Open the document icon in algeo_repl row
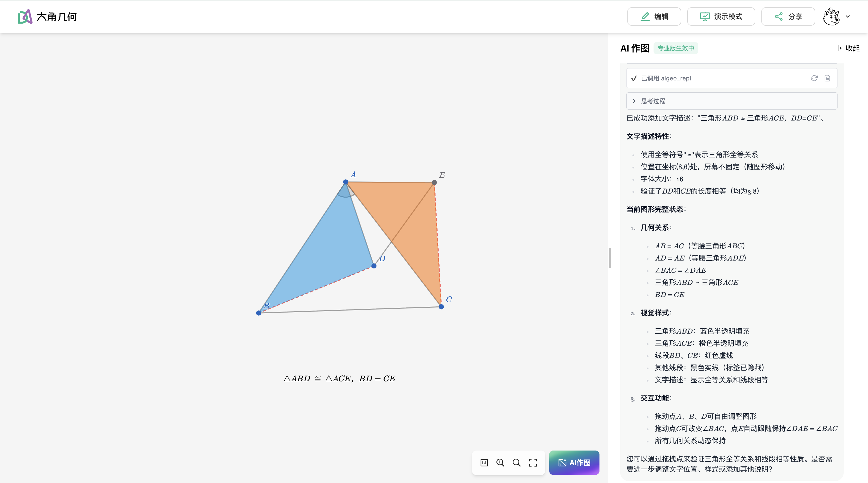 tap(827, 78)
